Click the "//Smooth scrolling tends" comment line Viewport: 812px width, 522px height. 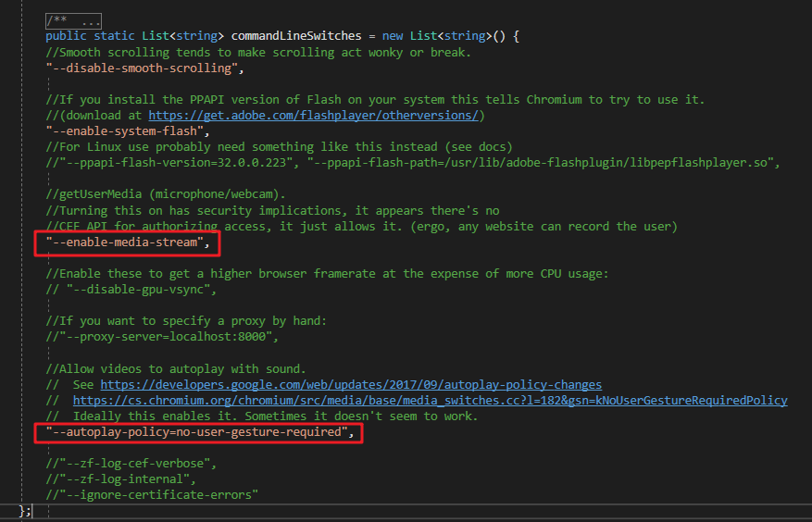(258, 53)
